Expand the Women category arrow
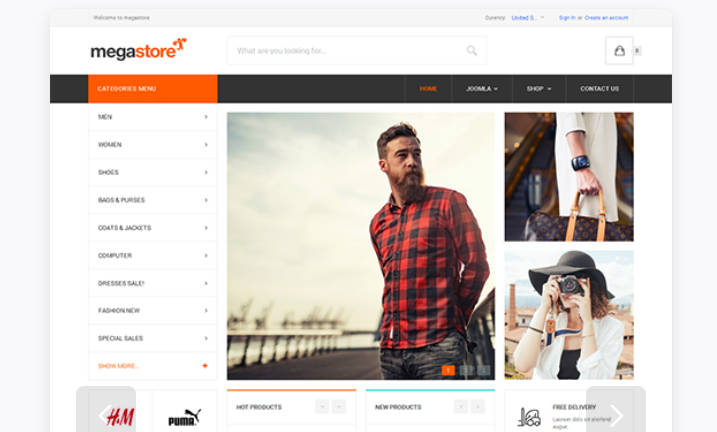Image resolution: width=717 pixels, height=432 pixels. click(206, 145)
